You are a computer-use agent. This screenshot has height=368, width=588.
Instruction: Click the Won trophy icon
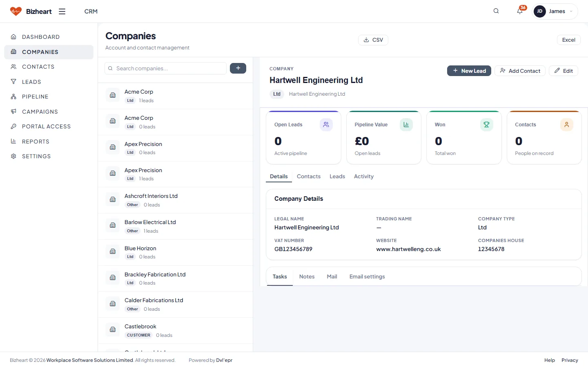click(x=486, y=125)
